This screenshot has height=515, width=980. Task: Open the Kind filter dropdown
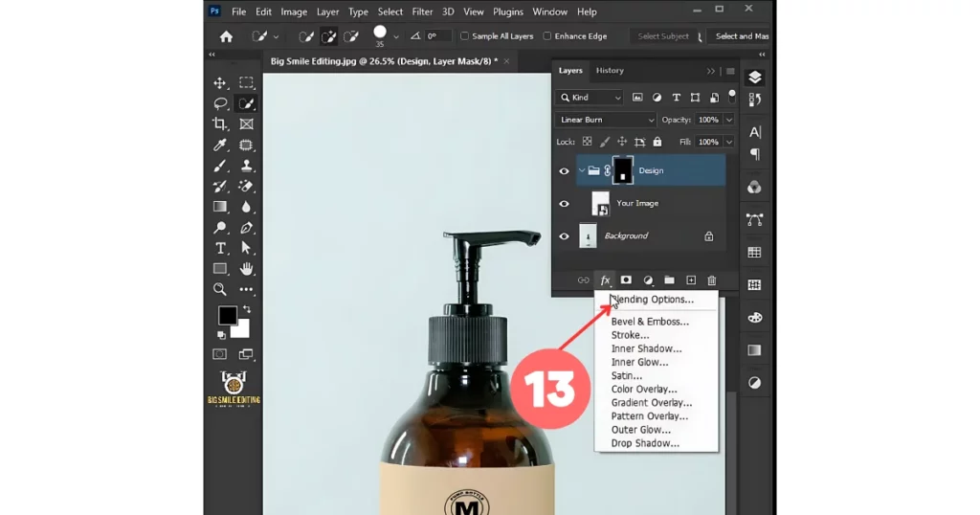point(590,98)
